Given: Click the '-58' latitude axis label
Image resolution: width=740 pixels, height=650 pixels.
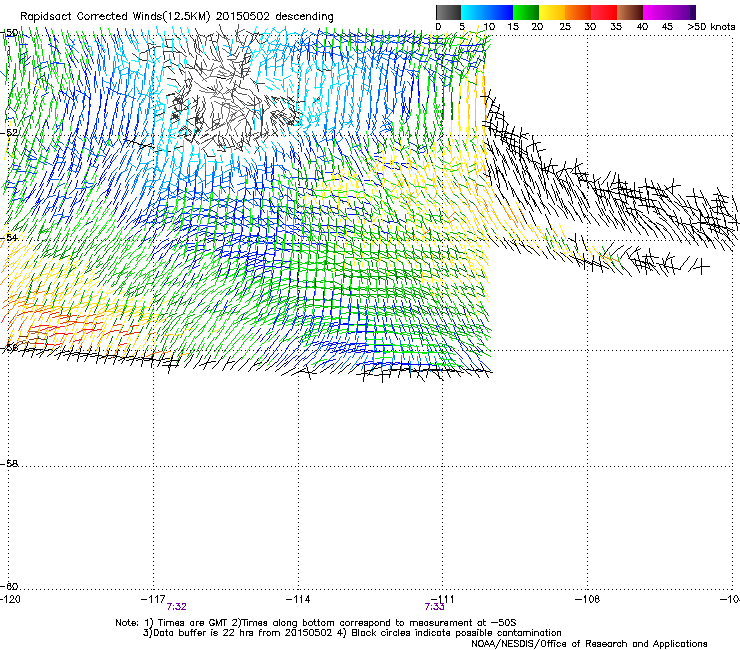Looking at the screenshot, I should click(9, 464).
